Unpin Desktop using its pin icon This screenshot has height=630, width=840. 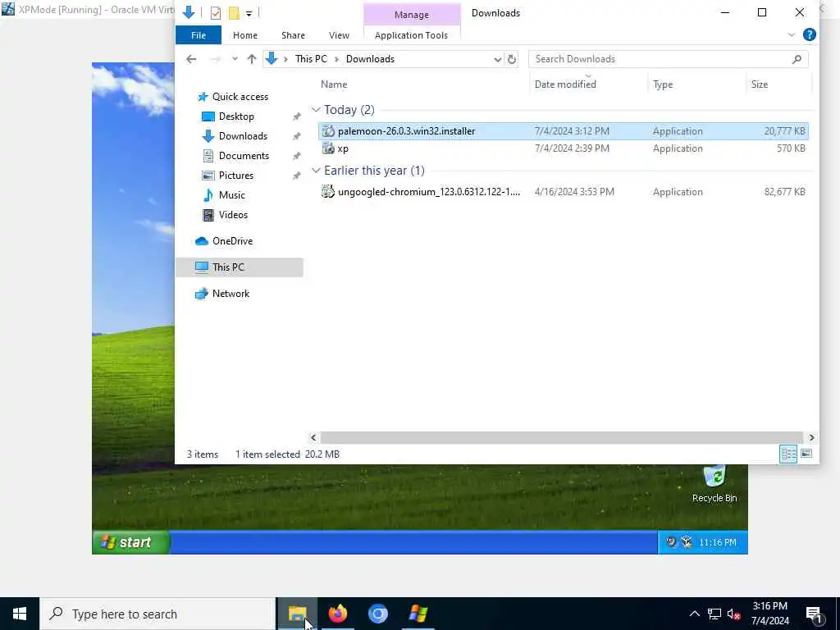[x=296, y=116]
